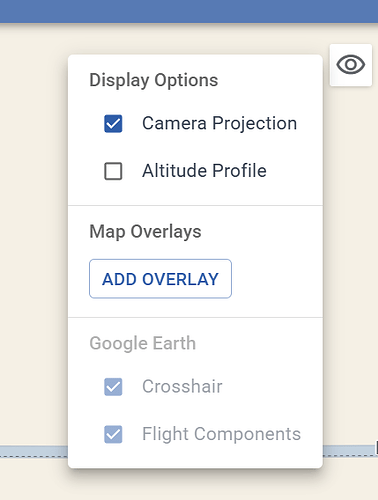Click the dashed blue strip left of popup
The width and height of the screenshot is (378, 500).
point(34,451)
